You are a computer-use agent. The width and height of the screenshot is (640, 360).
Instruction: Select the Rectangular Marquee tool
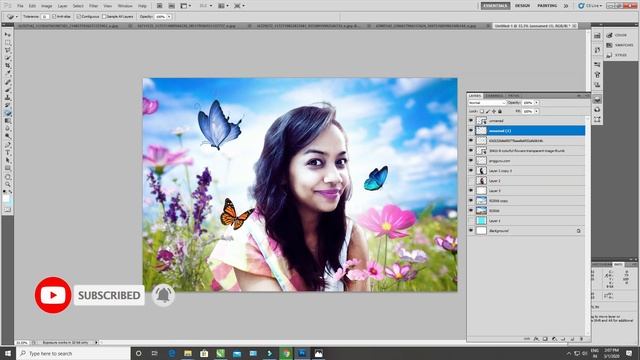8,42
